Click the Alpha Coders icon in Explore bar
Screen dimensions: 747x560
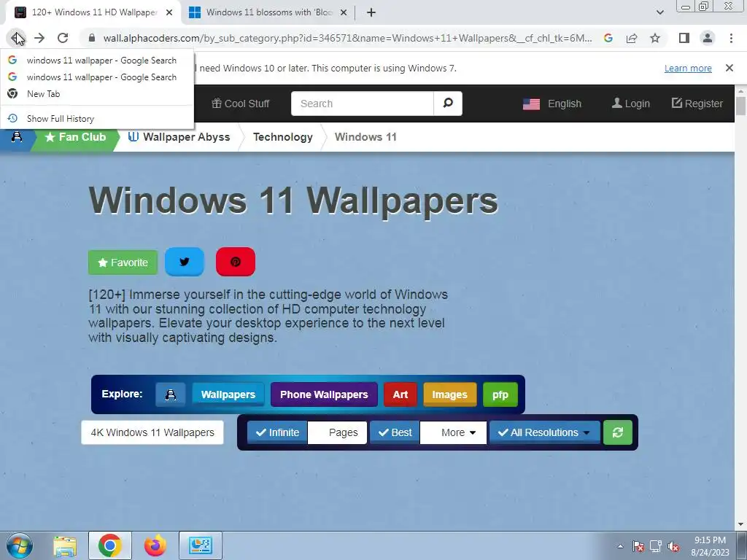click(170, 394)
